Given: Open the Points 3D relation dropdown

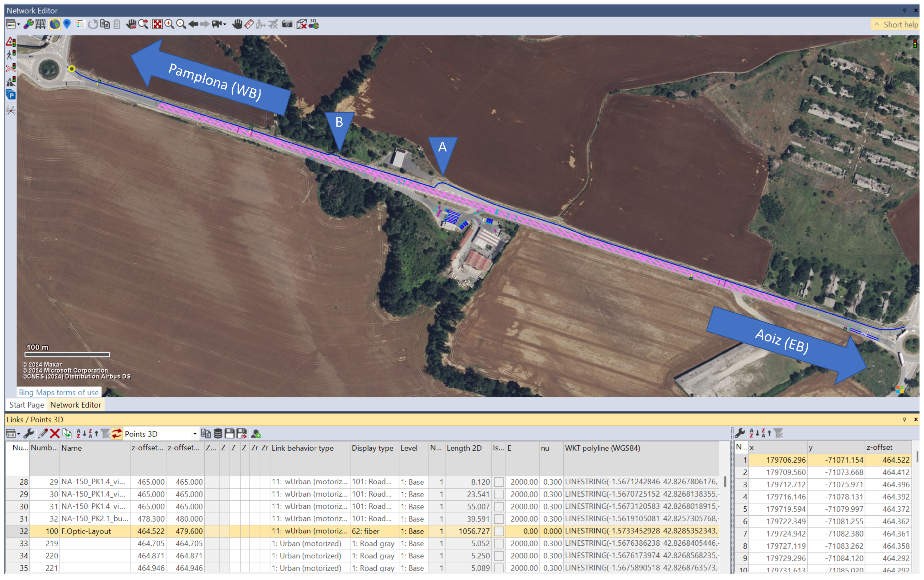Looking at the screenshot, I should [x=195, y=434].
